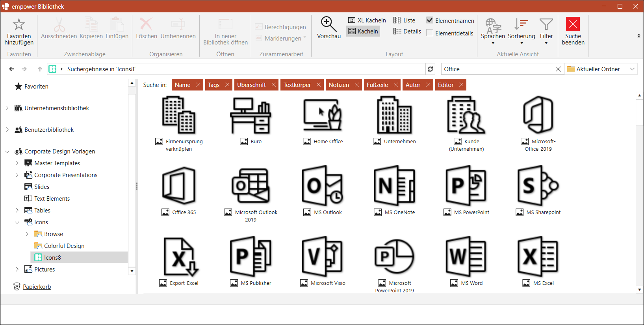The image size is (644, 325).
Task: Switch layout to Liste view
Action: coord(404,20)
